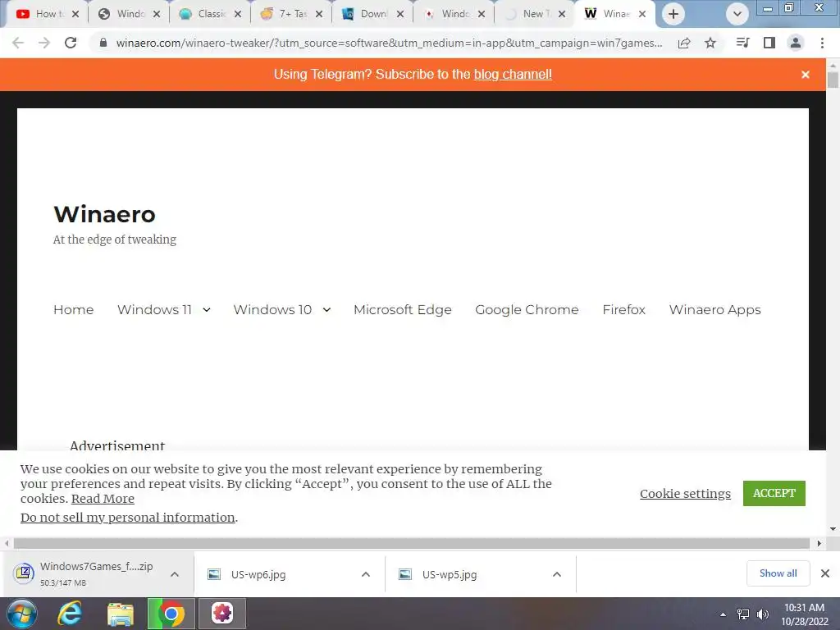
Task: Open the Windows 10 menu item
Action: click(x=272, y=309)
